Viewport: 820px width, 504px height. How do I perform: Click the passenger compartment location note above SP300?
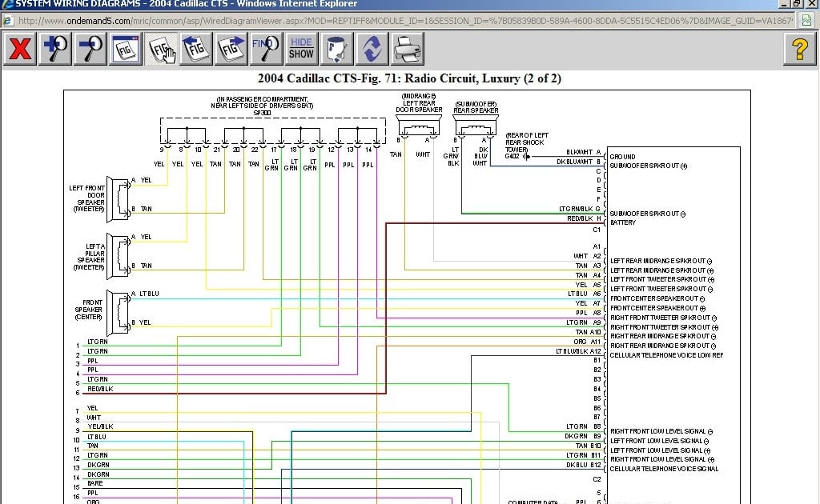[x=262, y=102]
